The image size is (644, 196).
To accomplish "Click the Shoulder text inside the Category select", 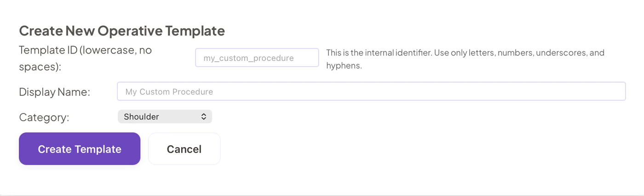I will pos(141,117).
